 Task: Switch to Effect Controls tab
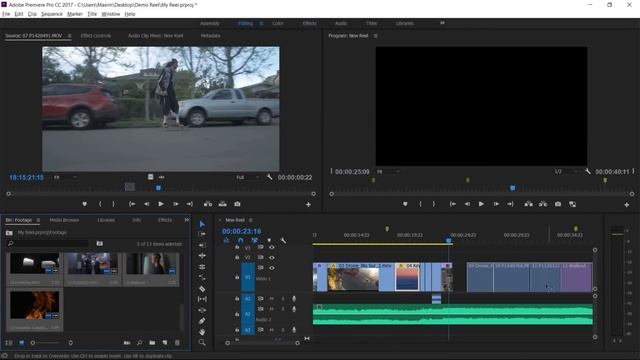tap(96, 36)
